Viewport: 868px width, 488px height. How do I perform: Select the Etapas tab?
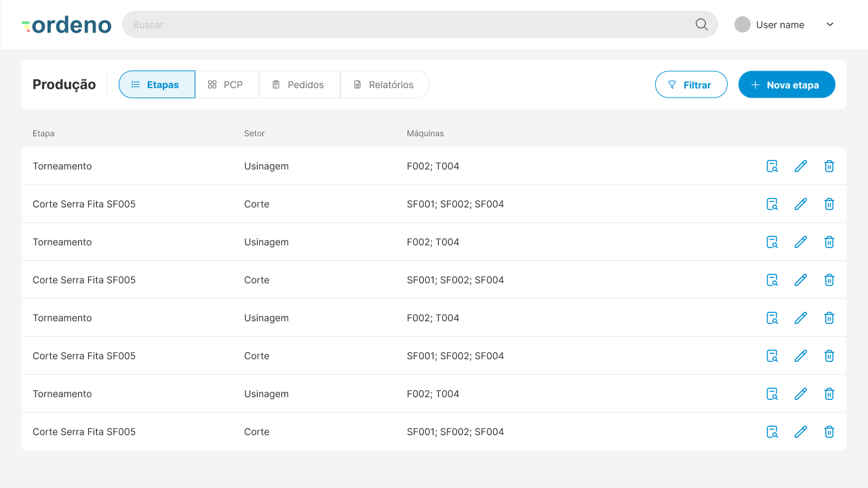(157, 85)
